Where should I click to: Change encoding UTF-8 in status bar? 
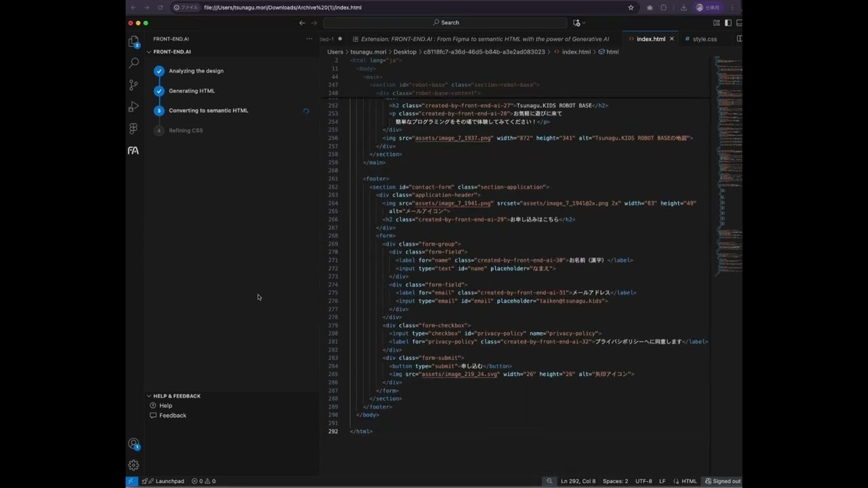[x=644, y=481]
